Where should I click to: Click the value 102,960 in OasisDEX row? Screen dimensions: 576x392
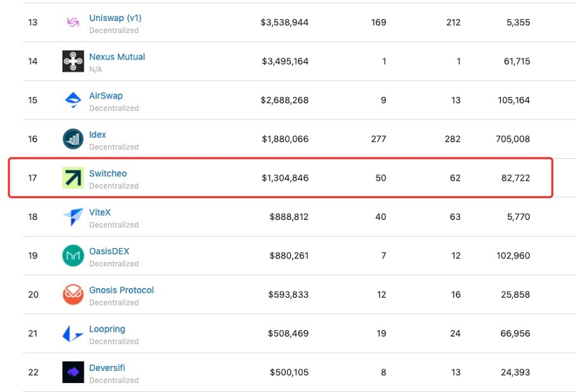click(513, 256)
